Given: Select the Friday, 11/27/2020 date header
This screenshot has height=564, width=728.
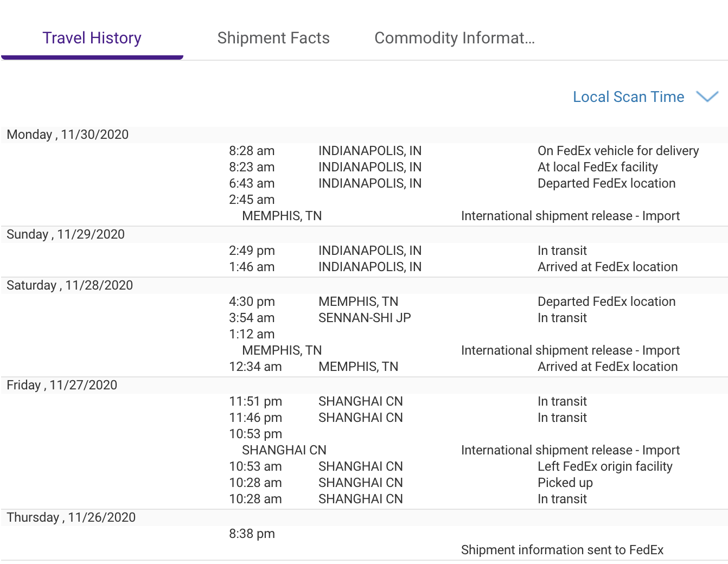Looking at the screenshot, I should click(62, 385).
